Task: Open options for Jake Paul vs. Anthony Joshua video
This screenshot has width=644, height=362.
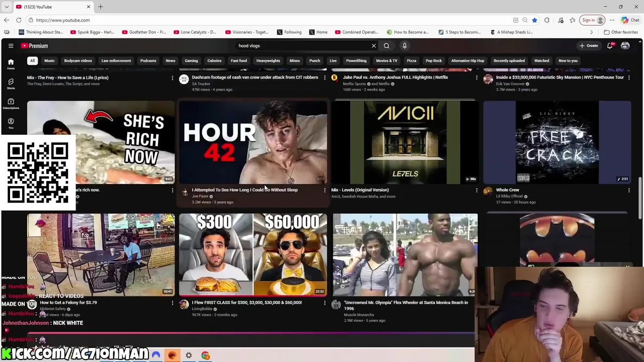Action: coord(476,78)
